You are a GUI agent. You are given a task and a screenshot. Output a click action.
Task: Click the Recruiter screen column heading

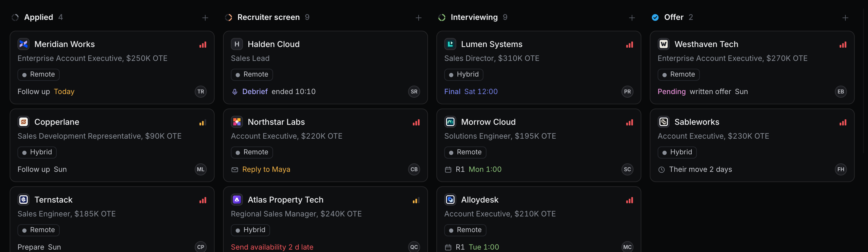click(269, 17)
